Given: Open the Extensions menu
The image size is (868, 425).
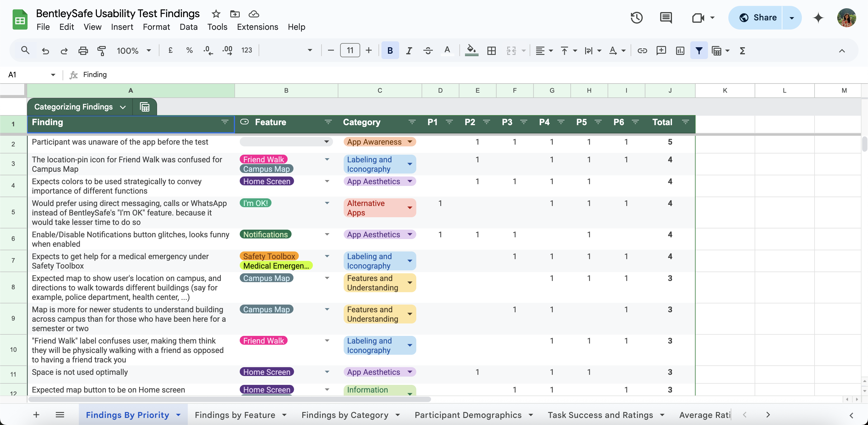Looking at the screenshot, I should tap(257, 27).
